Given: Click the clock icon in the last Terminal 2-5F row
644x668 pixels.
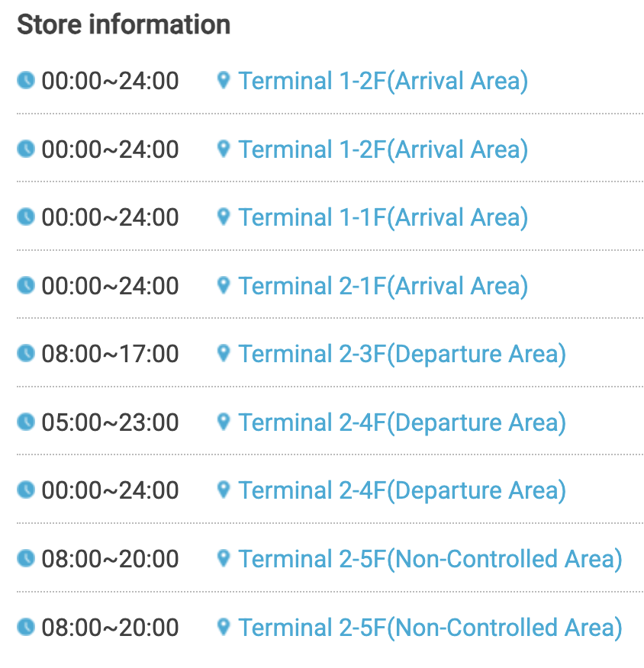Looking at the screenshot, I should 26,627.
